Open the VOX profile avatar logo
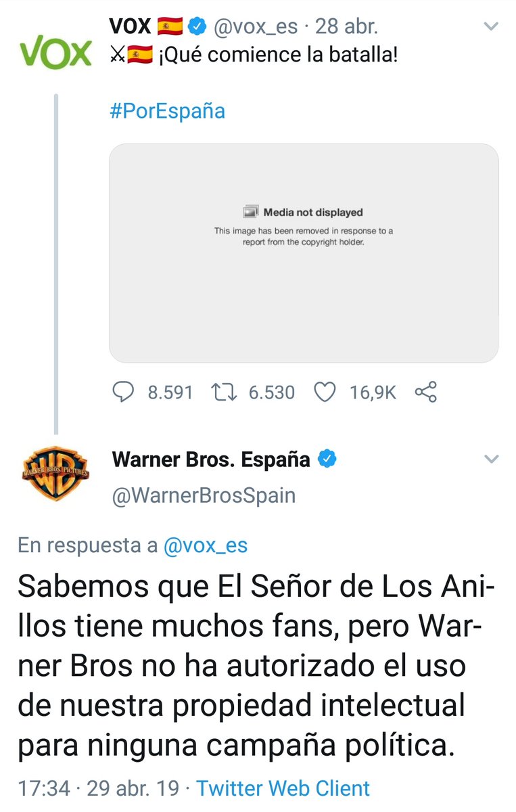The width and height of the screenshot is (516, 812). (x=55, y=52)
